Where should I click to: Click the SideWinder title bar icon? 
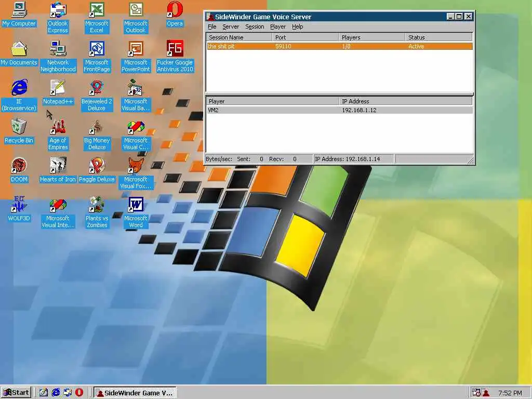pyautogui.click(x=211, y=17)
